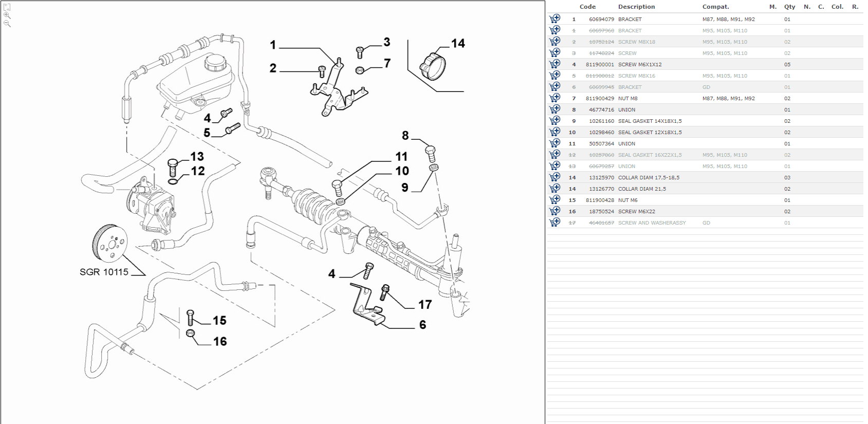
Task: Select callout number 7 in the diagram
Action: [387, 63]
